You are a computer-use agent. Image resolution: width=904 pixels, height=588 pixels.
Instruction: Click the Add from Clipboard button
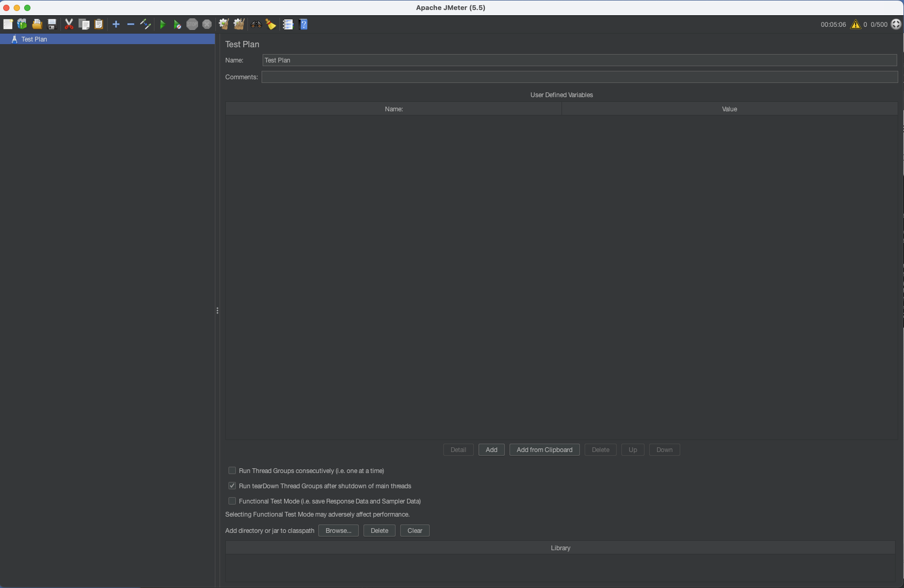(x=545, y=450)
